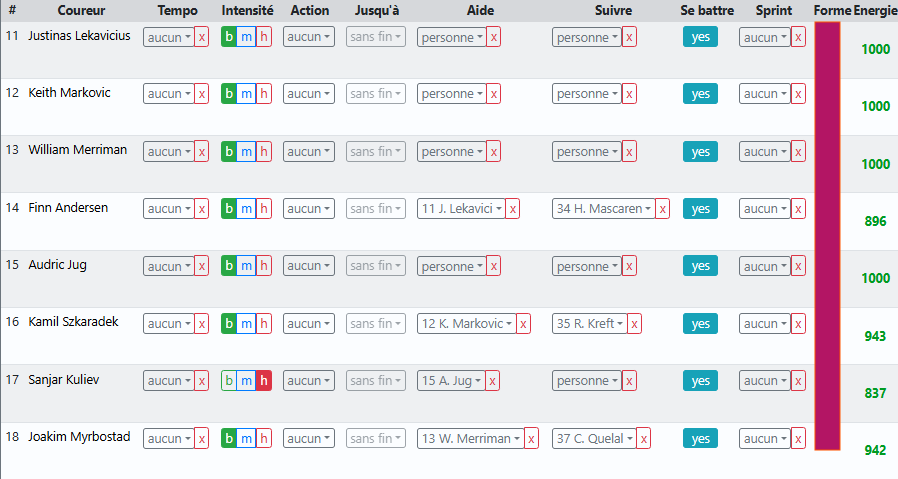Clear tempo for Audric Jug
The image size is (898, 479).
[x=202, y=266]
